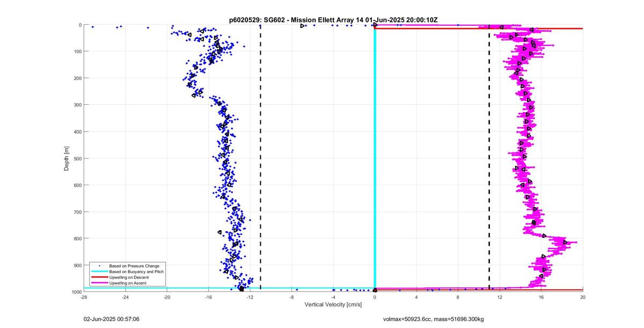644x328 pixels.
Task: Click the '16' velocity axis tick label
Action: pos(541,297)
